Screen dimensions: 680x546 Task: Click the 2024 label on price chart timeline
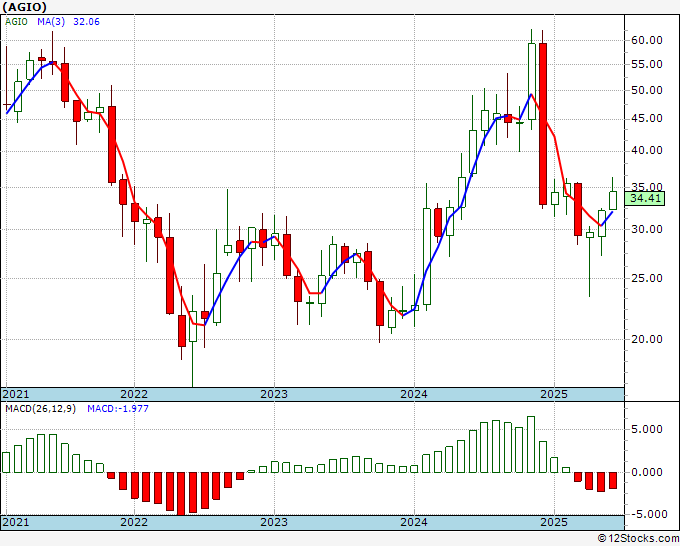click(414, 394)
